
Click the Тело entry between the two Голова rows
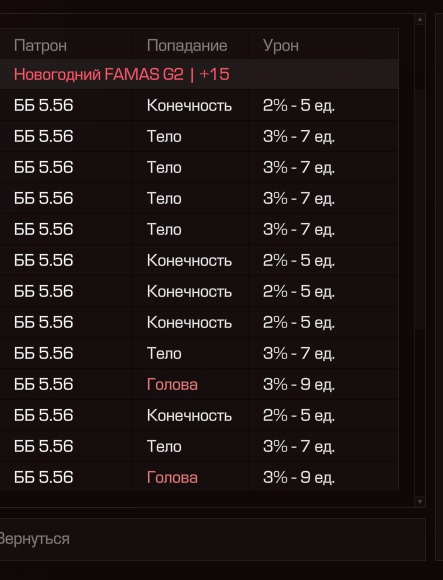coord(164,446)
